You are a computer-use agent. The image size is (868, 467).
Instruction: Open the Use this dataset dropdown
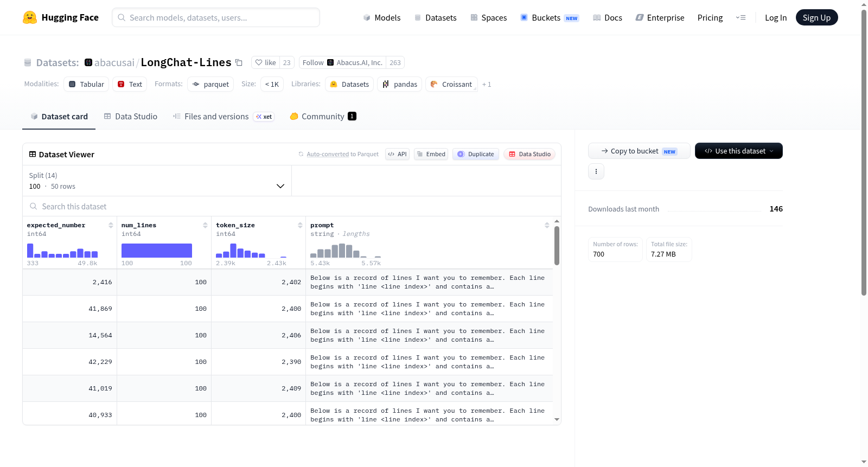(x=738, y=151)
